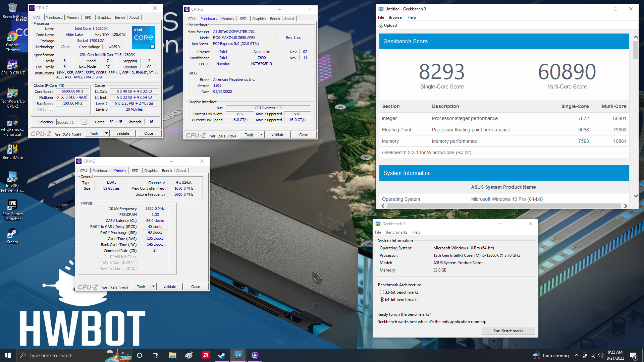Open the notification center icon
This screenshot has width=644, height=362.
click(633, 355)
